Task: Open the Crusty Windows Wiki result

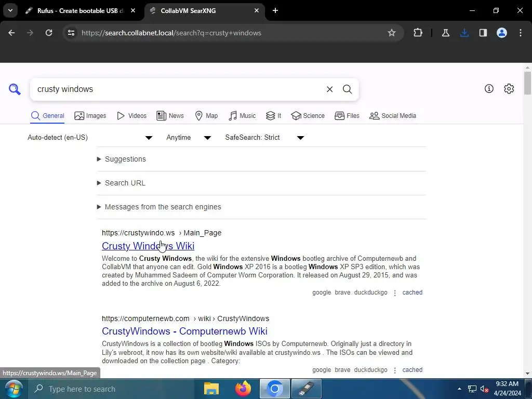Action: pos(148,246)
